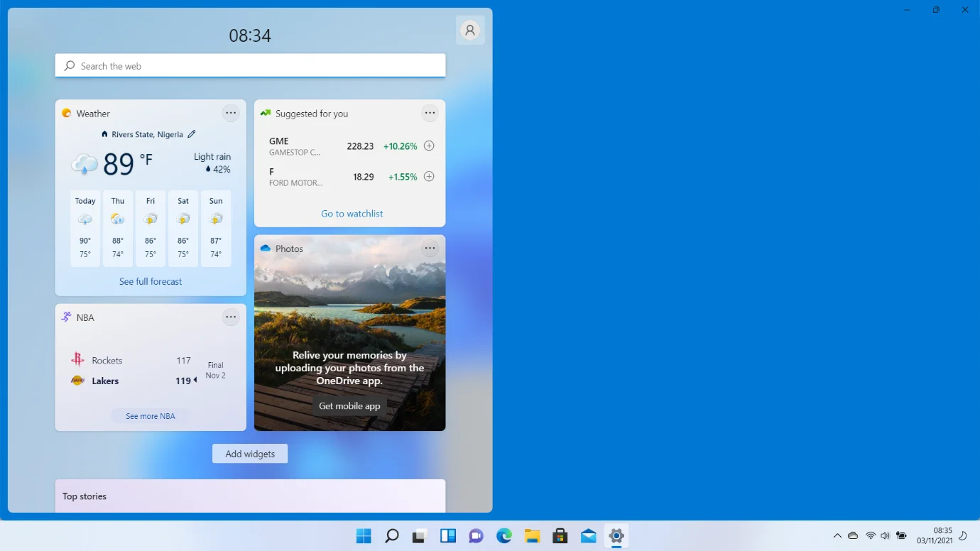Open Suggested for you widget options menu

pyautogui.click(x=430, y=113)
